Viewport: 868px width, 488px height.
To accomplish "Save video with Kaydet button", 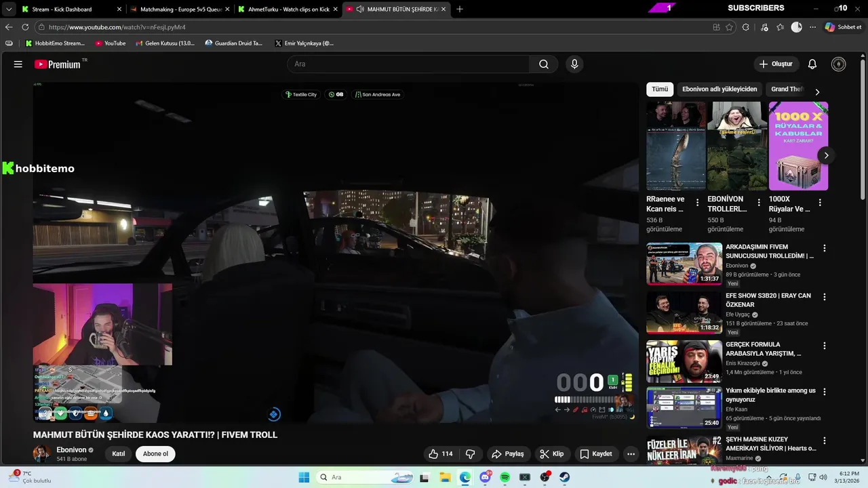I will (595, 454).
